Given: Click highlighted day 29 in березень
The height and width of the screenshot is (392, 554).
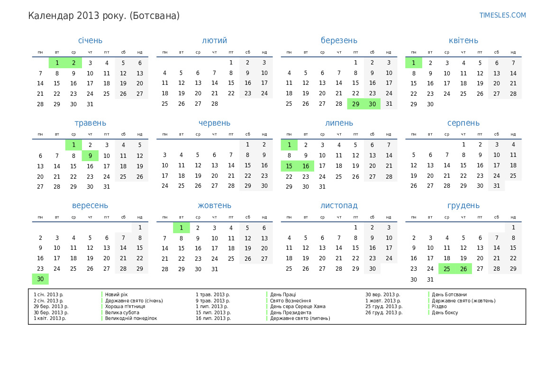Looking at the screenshot, I should [x=355, y=104].
